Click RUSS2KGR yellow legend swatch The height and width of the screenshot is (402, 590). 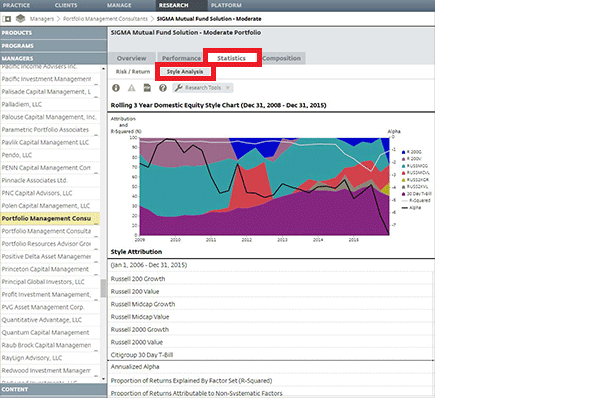[x=403, y=180]
